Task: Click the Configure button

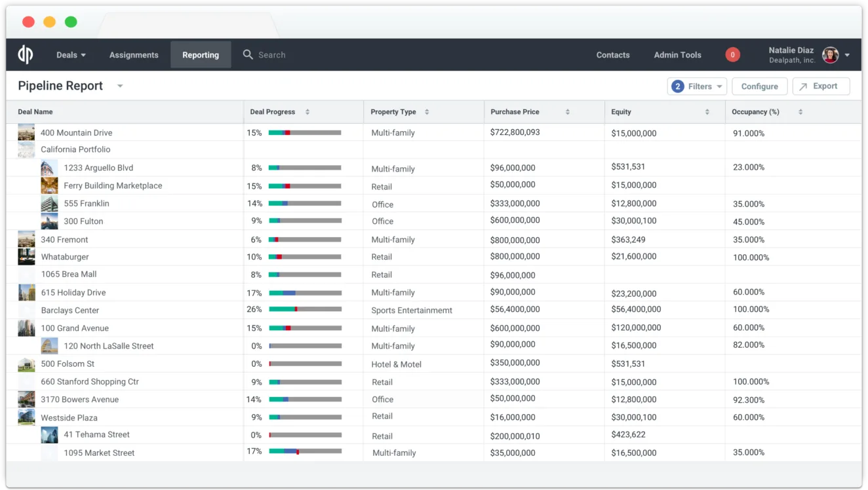Action: pyautogui.click(x=759, y=86)
